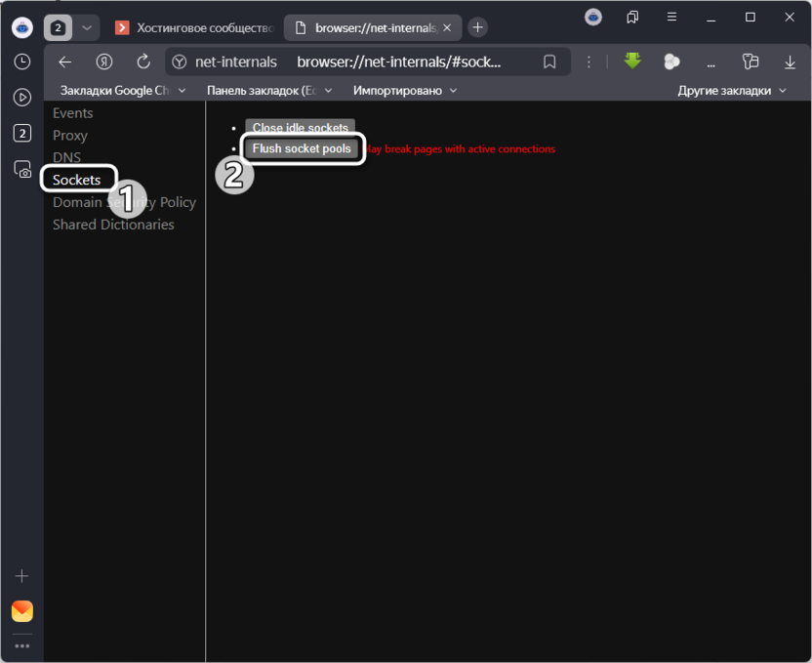Expand Панель закладок bookmarks folder

tap(268, 91)
